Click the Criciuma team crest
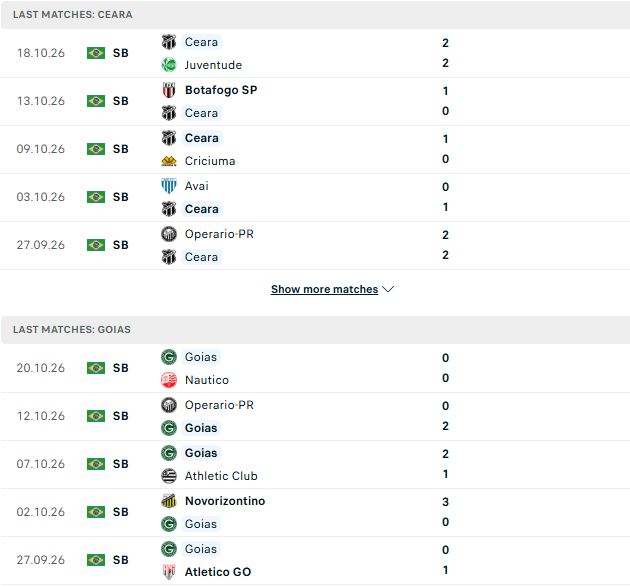The height and width of the screenshot is (587, 630). pos(169,161)
